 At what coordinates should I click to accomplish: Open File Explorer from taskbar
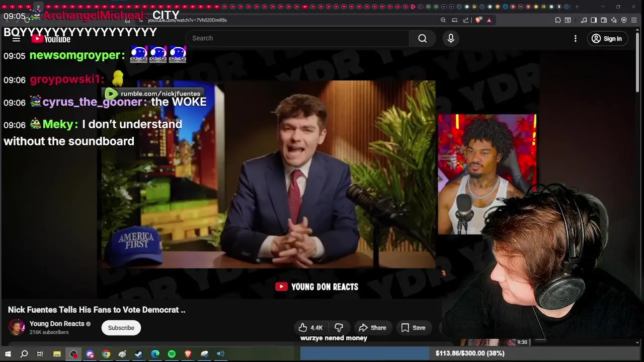click(57, 354)
